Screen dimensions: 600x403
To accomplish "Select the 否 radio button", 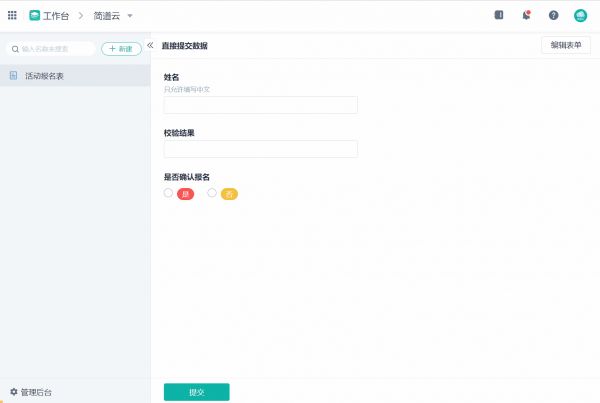I will [212, 193].
